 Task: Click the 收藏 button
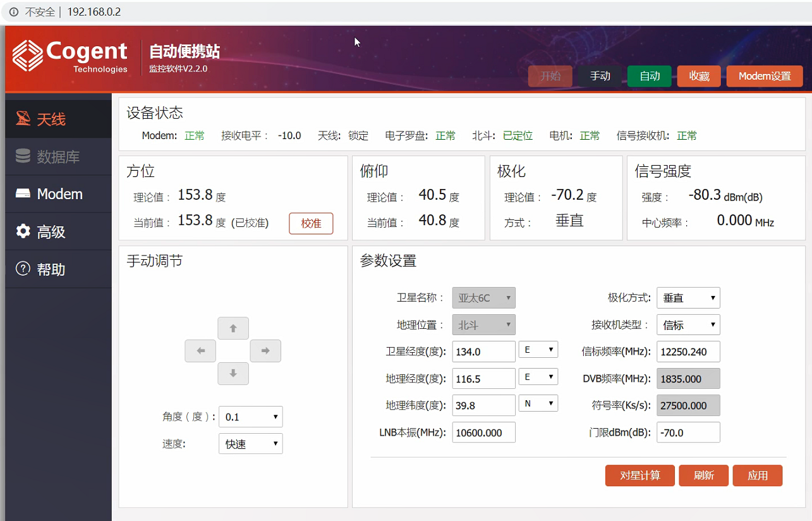700,76
